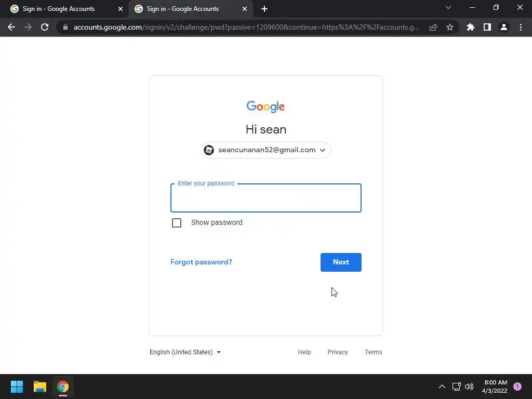532x399 pixels.
Task: Focus the Enter your password field
Action: [266, 198]
